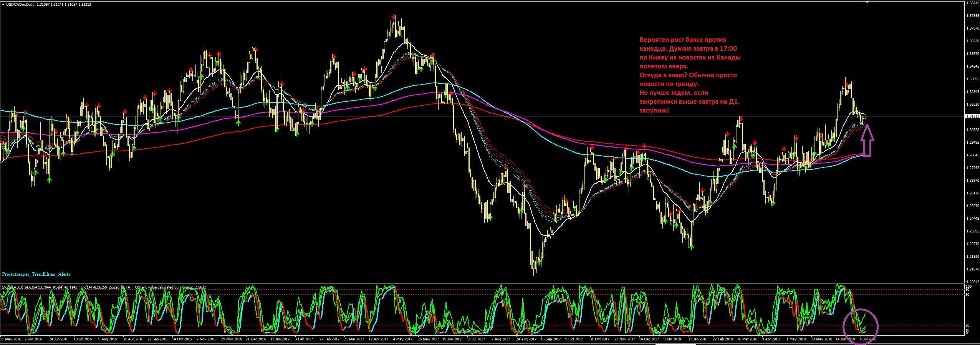Click price level 1.34545 on the scale
Viewport: 980px width, 345px height.
972,66
